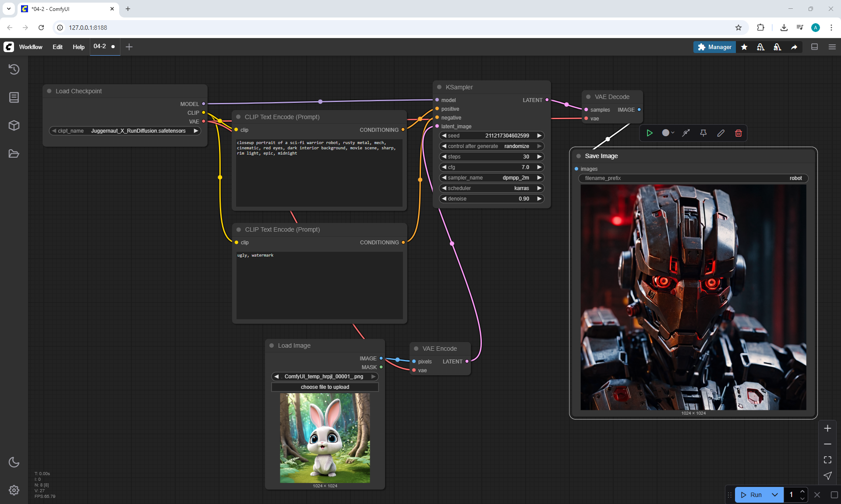Click the filename_prefix robot input field
Screen dimensions: 841x504
click(x=693, y=178)
